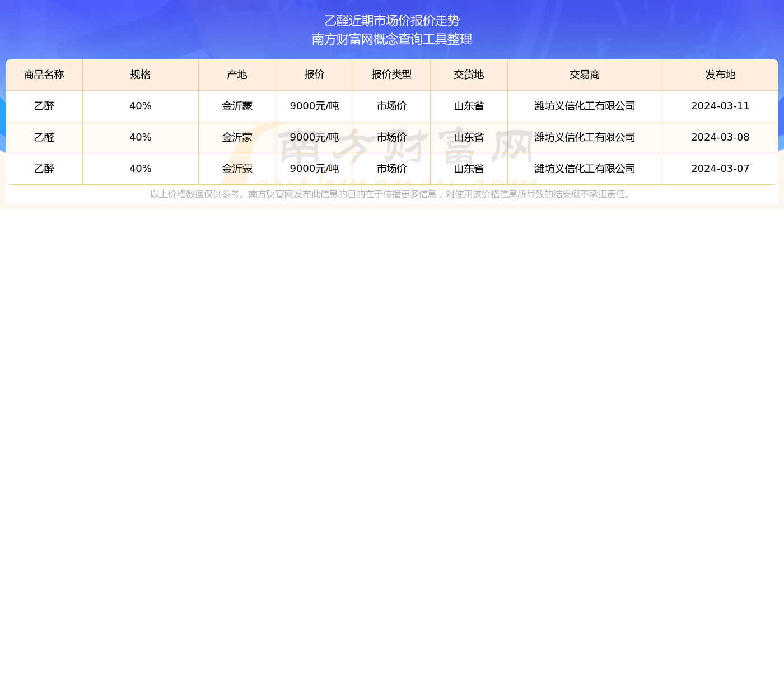Screen dimensions: 784x675
Task: Click the 报价类型 column header
Action: pyautogui.click(x=391, y=75)
